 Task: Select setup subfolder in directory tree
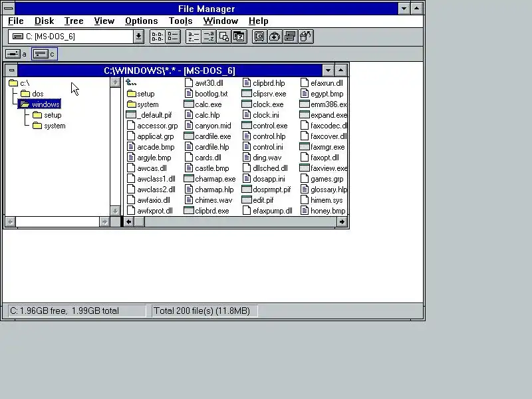47,115
